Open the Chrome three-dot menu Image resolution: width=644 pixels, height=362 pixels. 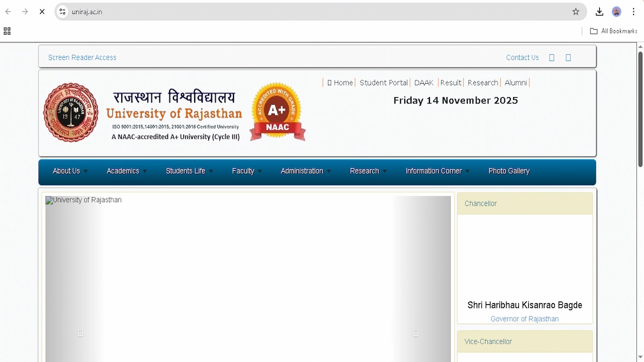coord(634,12)
